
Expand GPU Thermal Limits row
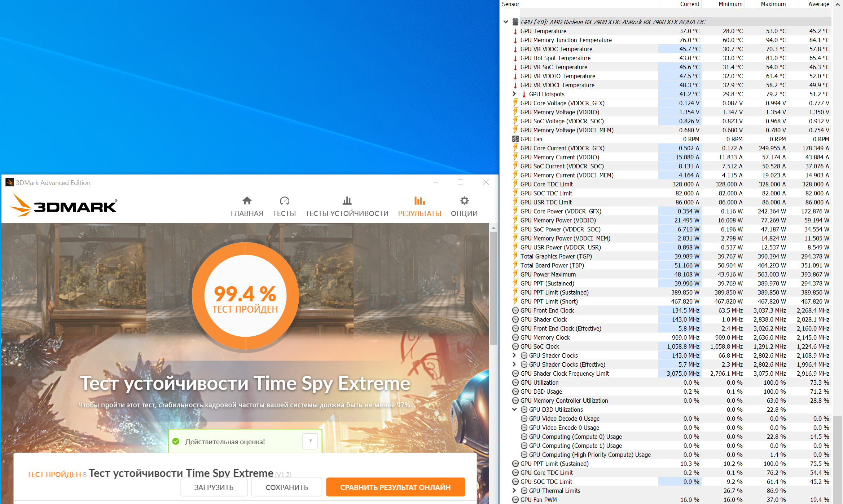pos(514,491)
